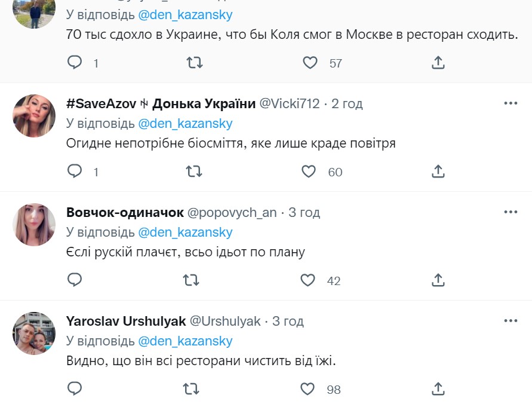Share the Vicki712 tweet
532x404 pixels.
(438, 172)
